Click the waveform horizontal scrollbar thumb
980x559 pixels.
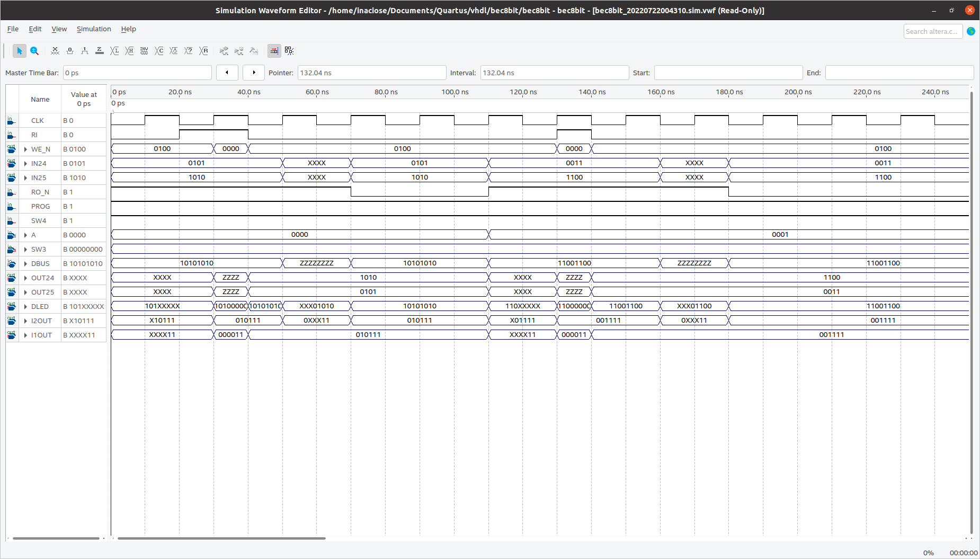coord(221,538)
